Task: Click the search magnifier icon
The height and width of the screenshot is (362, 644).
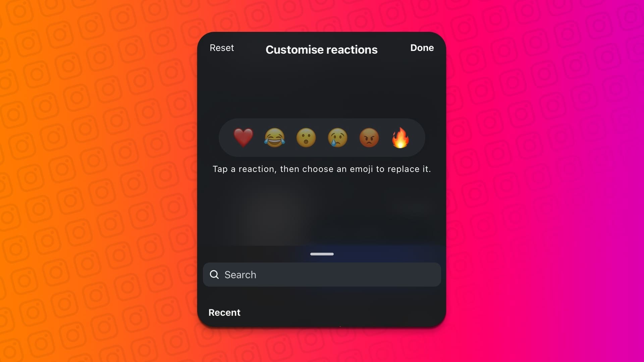Action: coord(214,275)
